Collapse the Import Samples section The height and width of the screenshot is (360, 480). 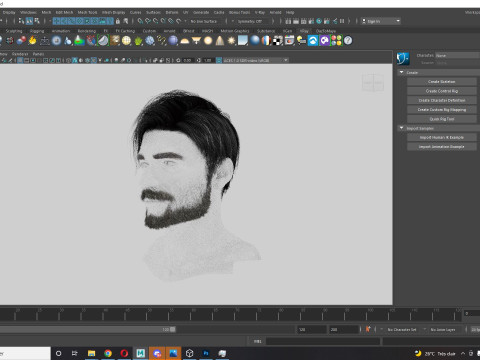click(402, 128)
